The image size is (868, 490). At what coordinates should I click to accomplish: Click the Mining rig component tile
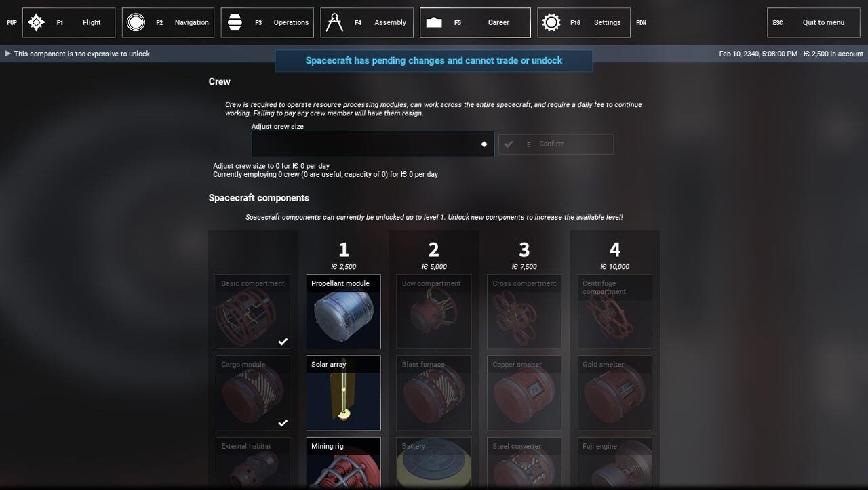click(343, 464)
